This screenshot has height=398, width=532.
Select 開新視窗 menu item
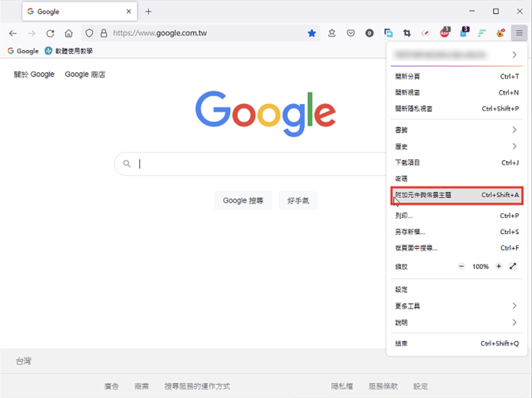pyautogui.click(x=457, y=93)
